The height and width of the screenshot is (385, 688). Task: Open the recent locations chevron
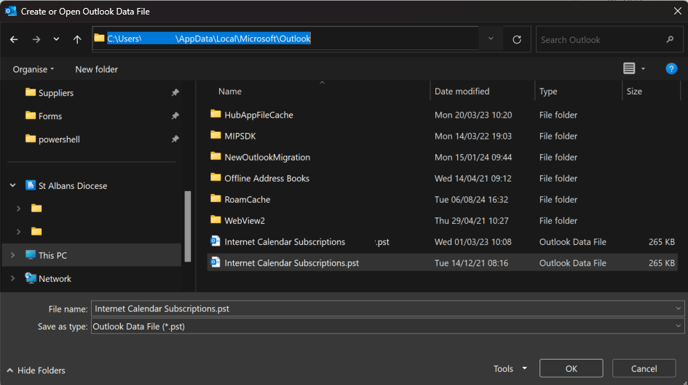point(56,39)
